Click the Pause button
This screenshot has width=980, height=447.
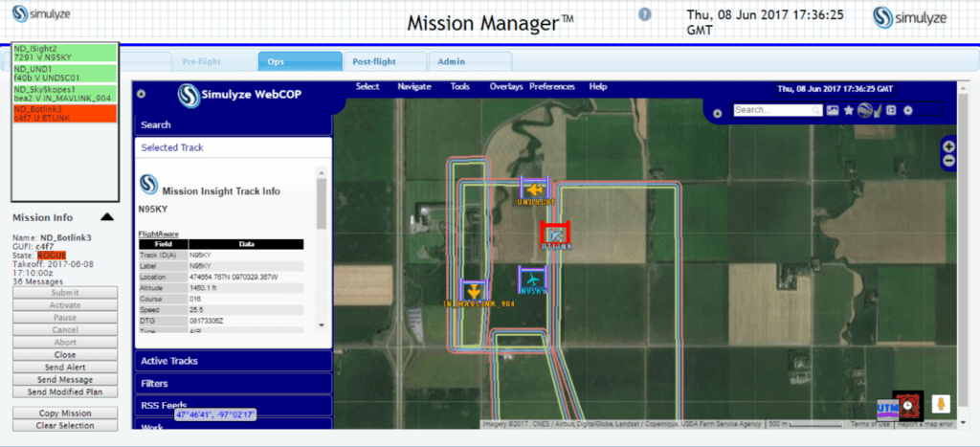[65, 318]
